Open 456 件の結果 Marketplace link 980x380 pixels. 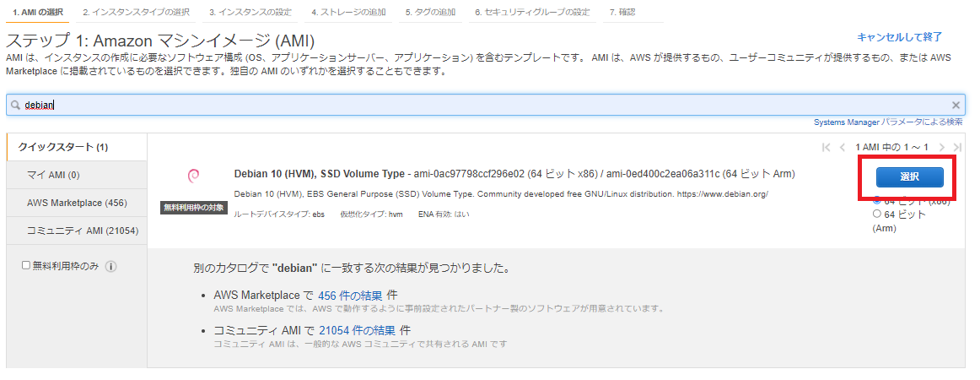[x=350, y=295]
